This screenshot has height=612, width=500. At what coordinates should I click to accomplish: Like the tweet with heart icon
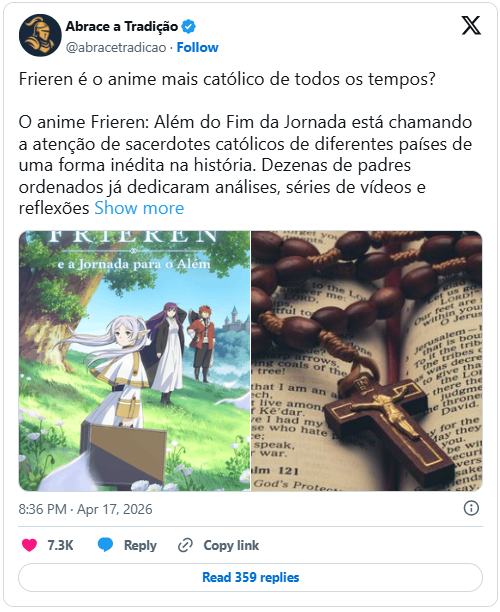click(x=29, y=545)
